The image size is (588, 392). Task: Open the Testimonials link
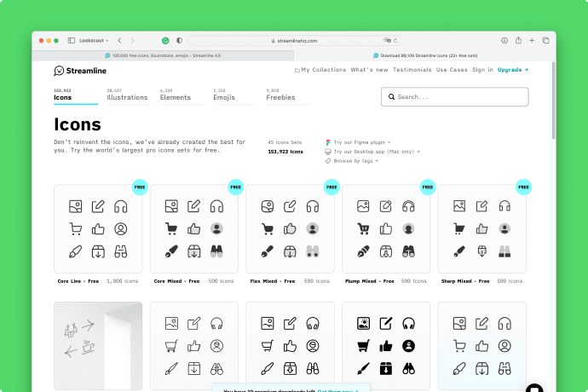[412, 70]
